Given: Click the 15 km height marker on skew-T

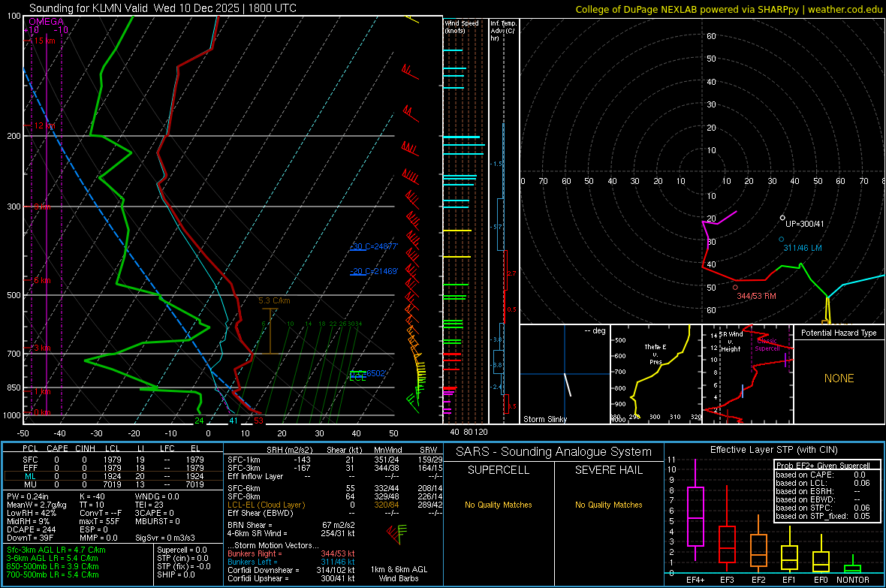Looking at the screenshot, I should click(44, 41).
